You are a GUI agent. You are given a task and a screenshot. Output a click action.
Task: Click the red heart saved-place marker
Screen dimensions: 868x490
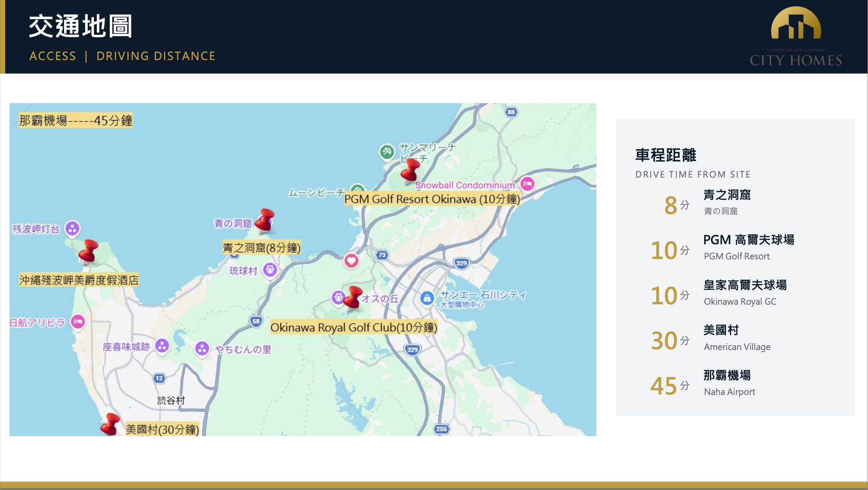[351, 261]
